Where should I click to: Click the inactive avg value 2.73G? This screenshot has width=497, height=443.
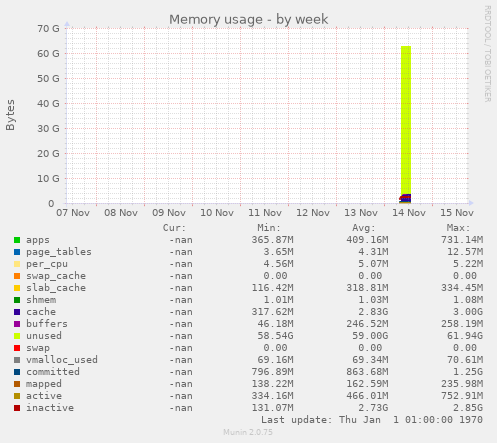point(373,408)
